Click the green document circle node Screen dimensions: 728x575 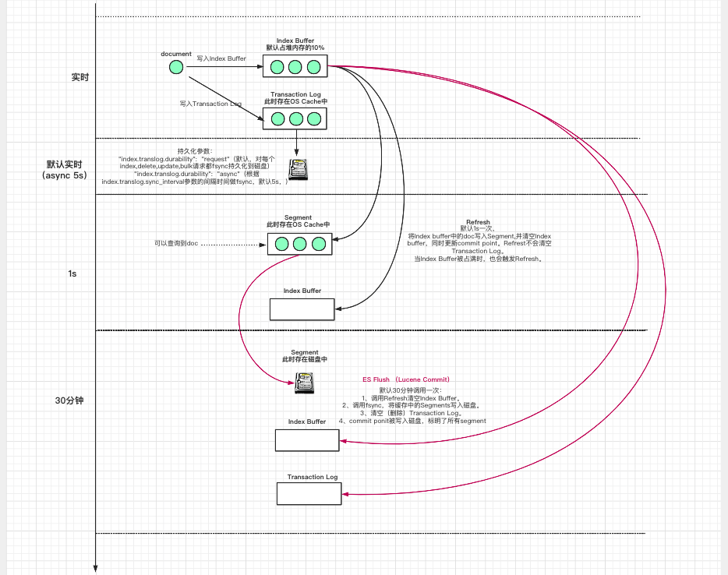176,67
